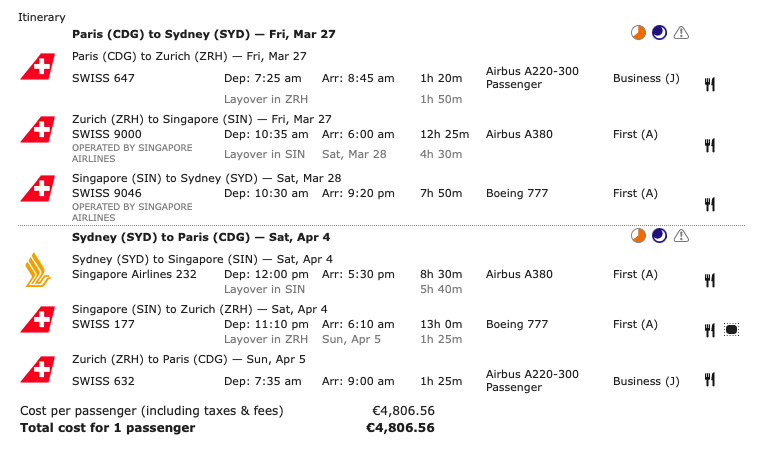This screenshot has width=767, height=450.
Task: Select the Singapore Airlines 232 flight label
Action: [x=134, y=274]
